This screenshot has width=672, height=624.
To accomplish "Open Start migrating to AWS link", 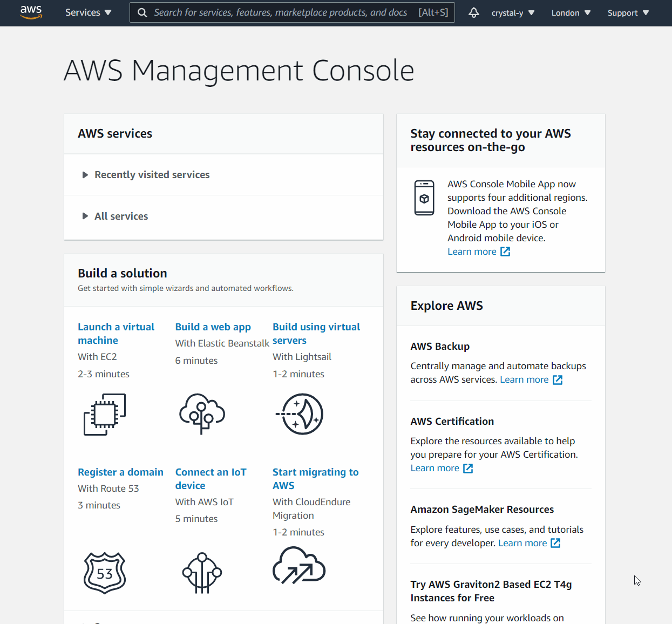I will [x=316, y=479].
